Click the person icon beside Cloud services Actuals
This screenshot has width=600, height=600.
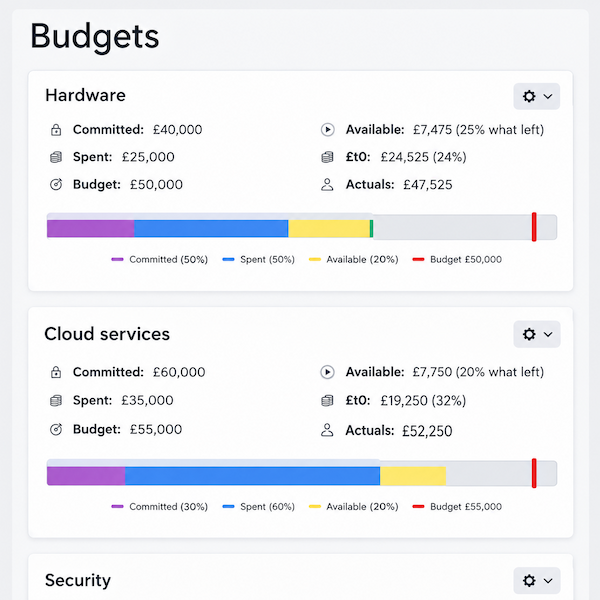[327, 430]
